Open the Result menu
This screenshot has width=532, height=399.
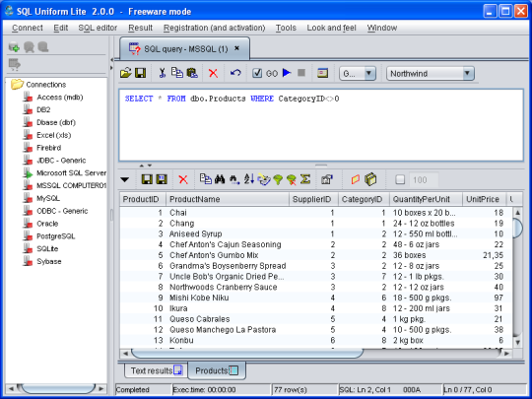[x=140, y=28]
